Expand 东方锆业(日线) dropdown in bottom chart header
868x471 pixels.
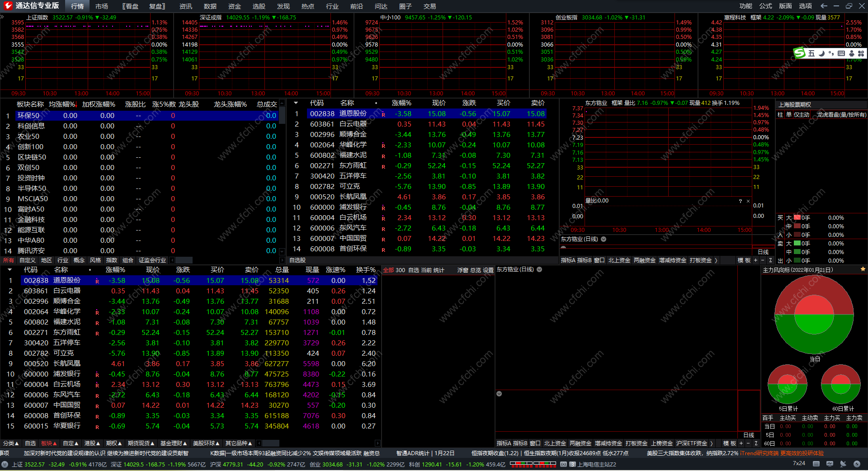(x=539, y=269)
